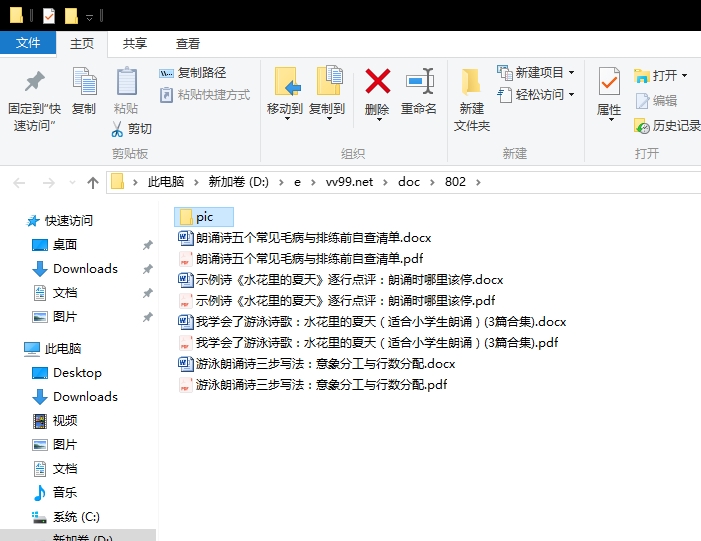Click 此电脑 in address bar
701x541 pixels.
[x=166, y=182]
